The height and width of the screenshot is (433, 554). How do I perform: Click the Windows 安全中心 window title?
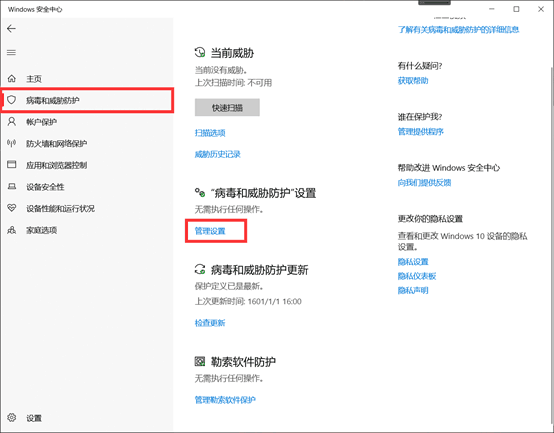tap(35, 10)
